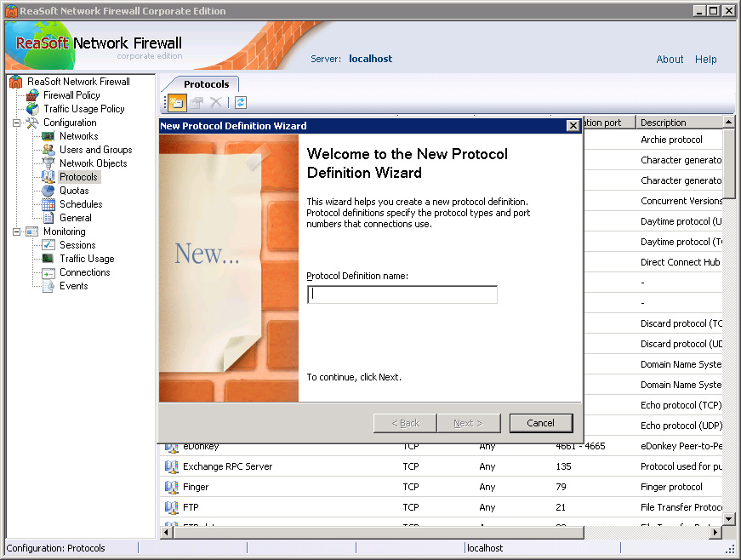This screenshot has width=741, height=560.
Task: Click the Protocols icon in the tree
Action: click(x=48, y=177)
